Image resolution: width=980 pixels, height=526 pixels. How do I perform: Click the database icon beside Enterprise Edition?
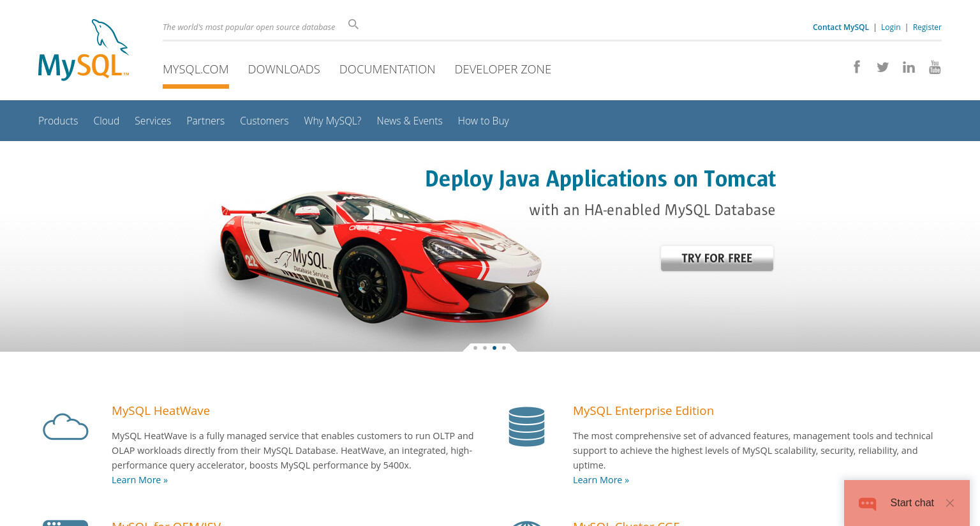point(526,426)
